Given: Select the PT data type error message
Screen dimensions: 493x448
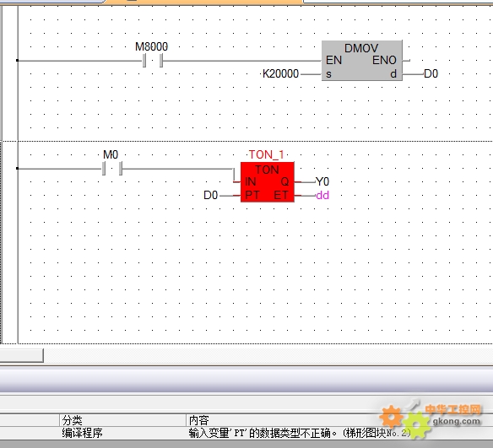Looking at the screenshot, I should [300, 433].
